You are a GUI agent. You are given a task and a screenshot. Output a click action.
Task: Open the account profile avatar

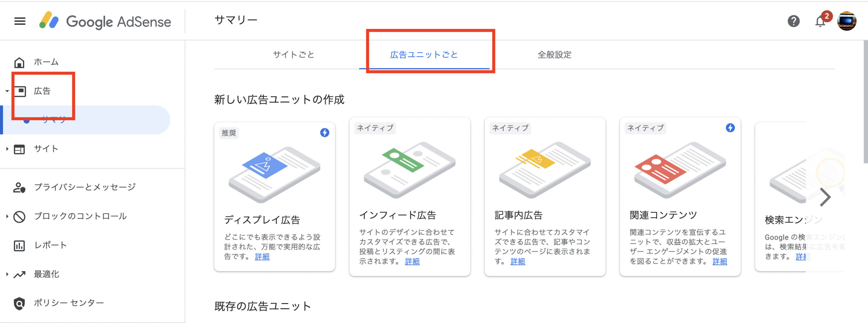click(x=847, y=21)
